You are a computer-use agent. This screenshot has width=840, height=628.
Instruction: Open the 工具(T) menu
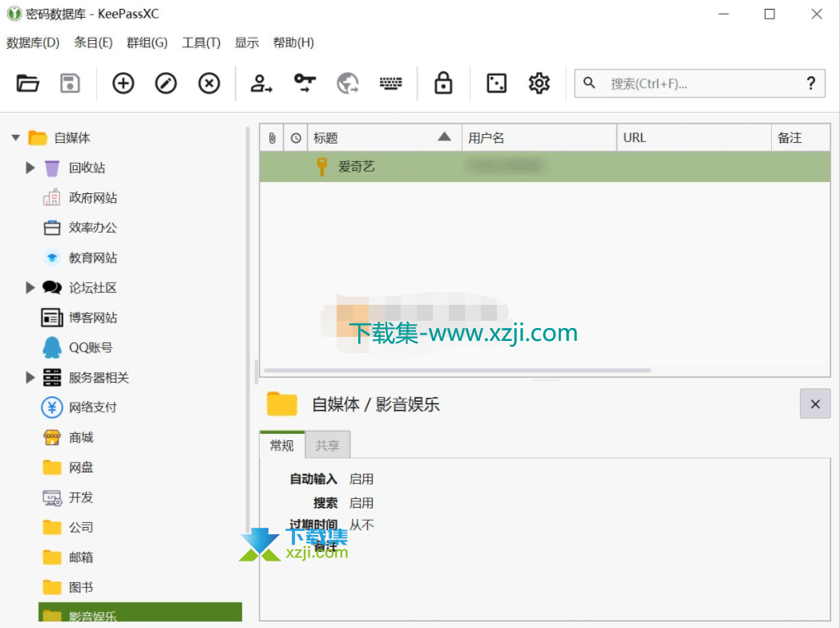point(201,43)
